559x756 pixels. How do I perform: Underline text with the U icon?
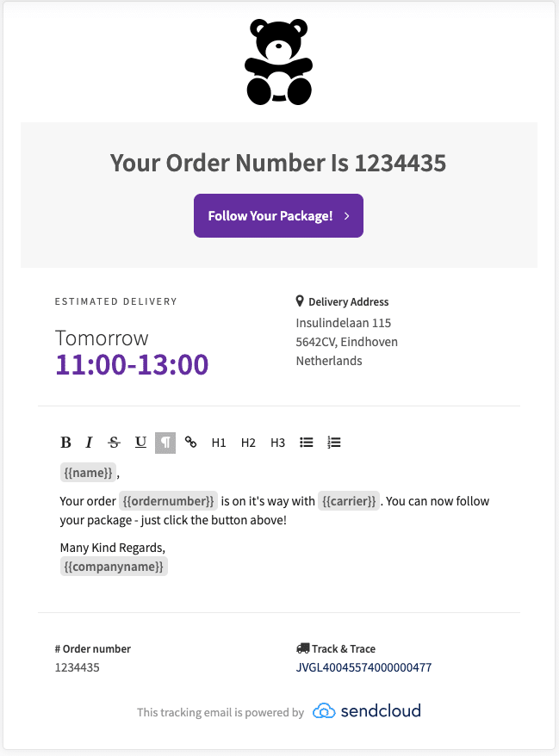coord(140,442)
